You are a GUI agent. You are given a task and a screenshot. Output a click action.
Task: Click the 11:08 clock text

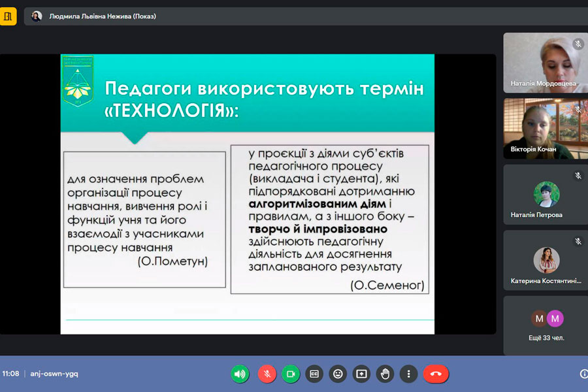(x=10, y=374)
